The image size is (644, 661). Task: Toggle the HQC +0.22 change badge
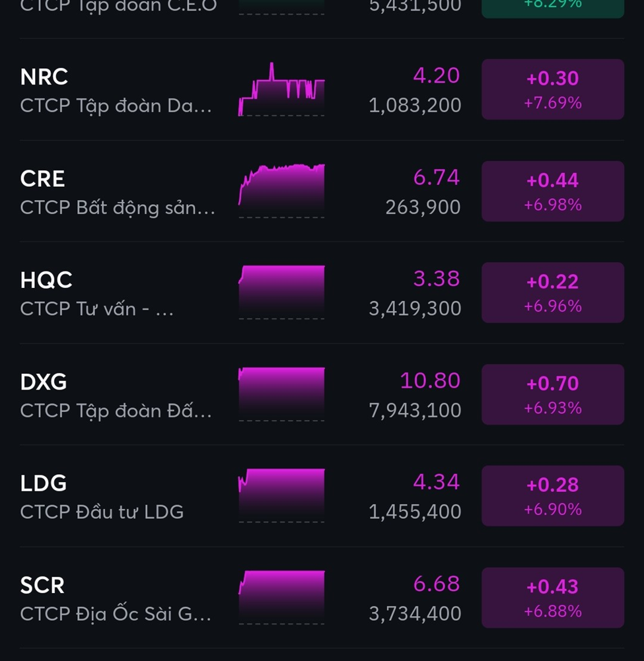click(552, 293)
